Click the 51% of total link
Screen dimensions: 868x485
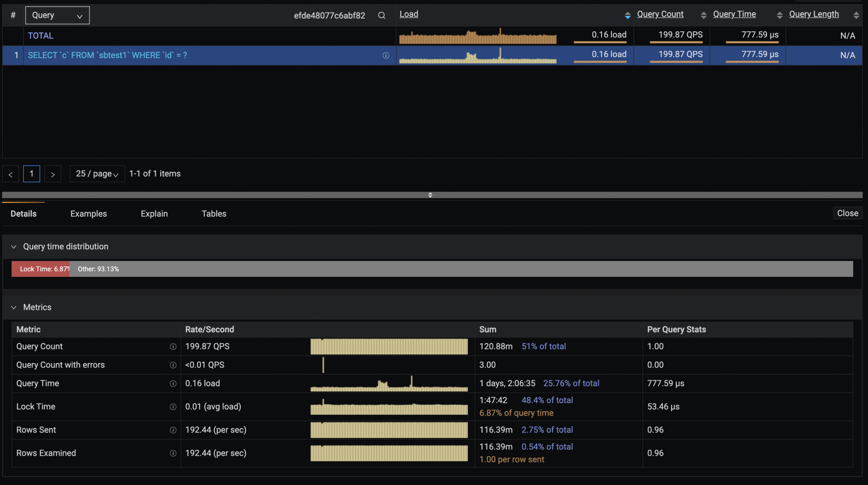pos(544,346)
